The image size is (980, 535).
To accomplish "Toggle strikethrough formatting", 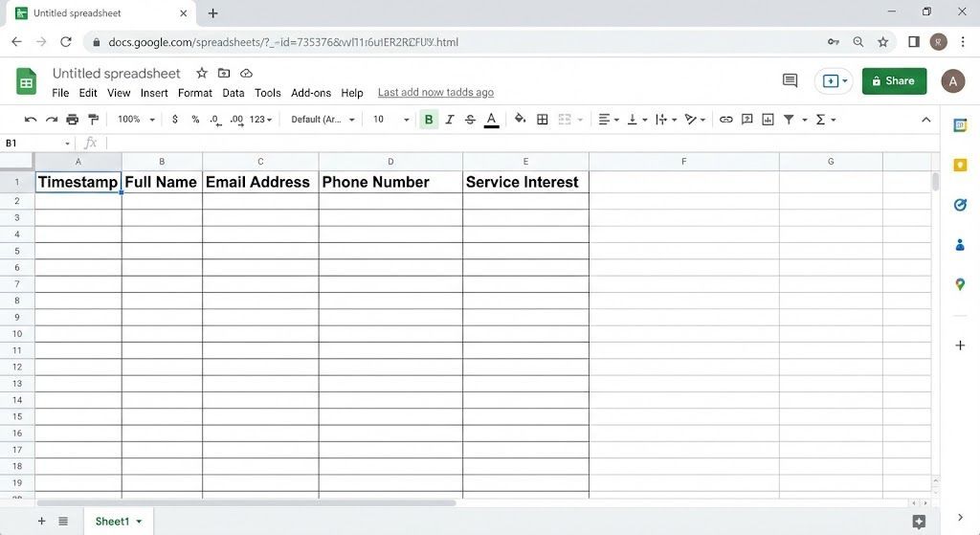I will (470, 120).
